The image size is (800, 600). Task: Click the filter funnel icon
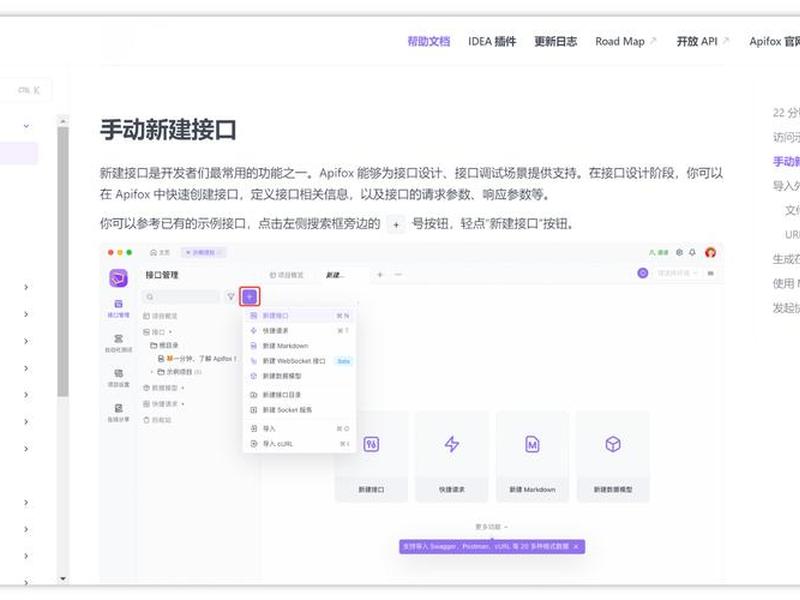point(231,296)
